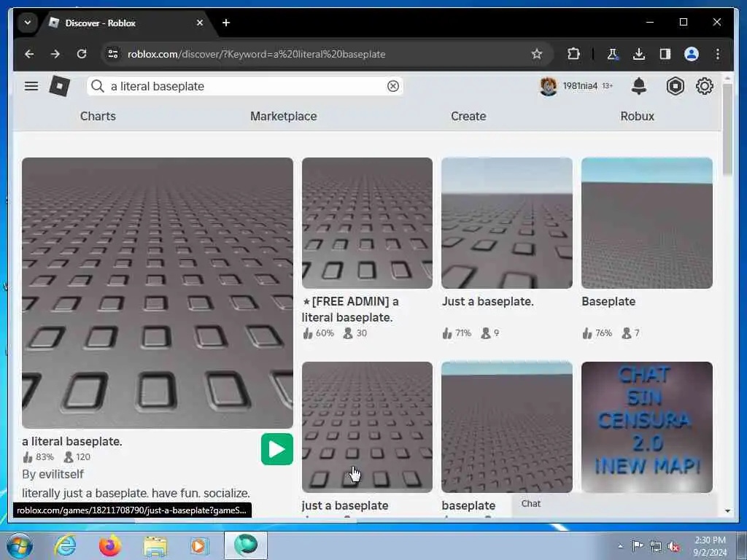This screenshot has height=560, width=747.
Task: Close the Discover - Roblox tab
Action: [x=200, y=23]
